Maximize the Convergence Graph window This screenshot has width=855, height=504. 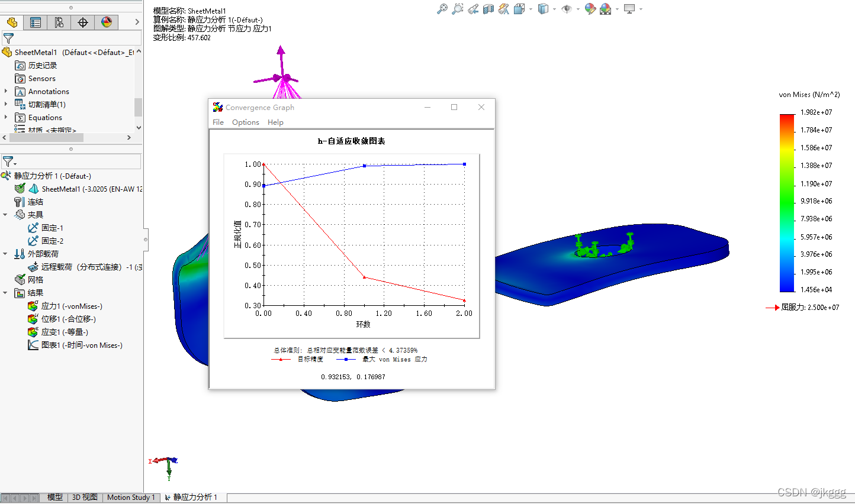point(454,107)
